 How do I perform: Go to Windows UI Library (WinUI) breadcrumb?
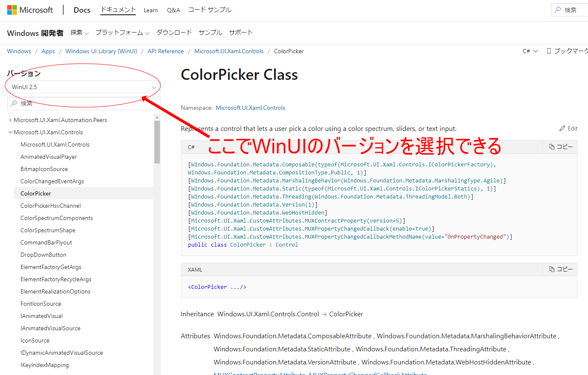101,51
